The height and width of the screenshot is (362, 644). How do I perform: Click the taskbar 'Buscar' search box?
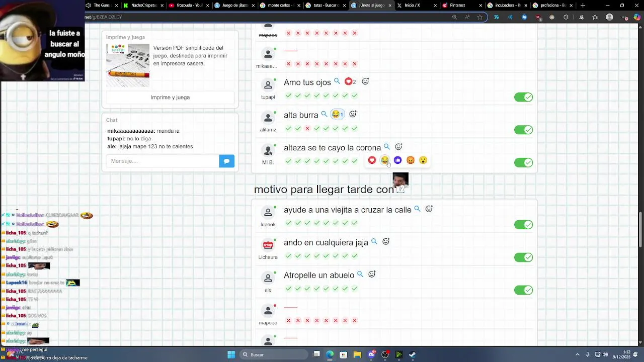274,354
